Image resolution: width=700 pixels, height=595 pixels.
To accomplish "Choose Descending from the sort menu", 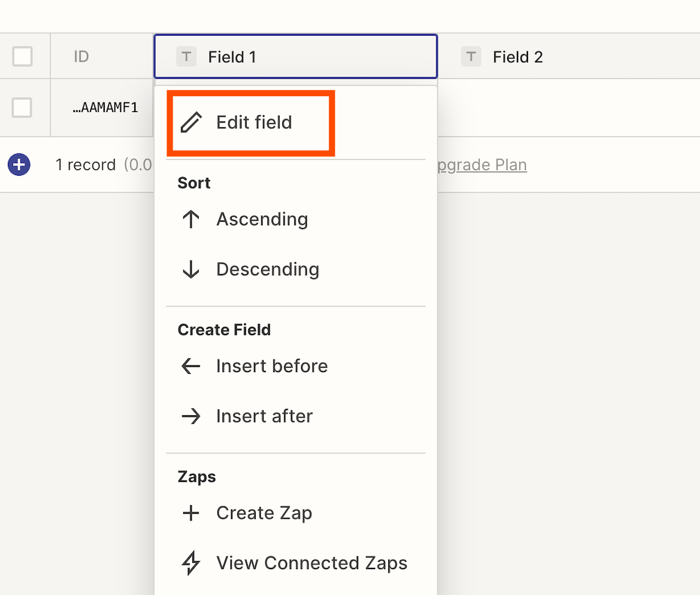I will (267, 269).
